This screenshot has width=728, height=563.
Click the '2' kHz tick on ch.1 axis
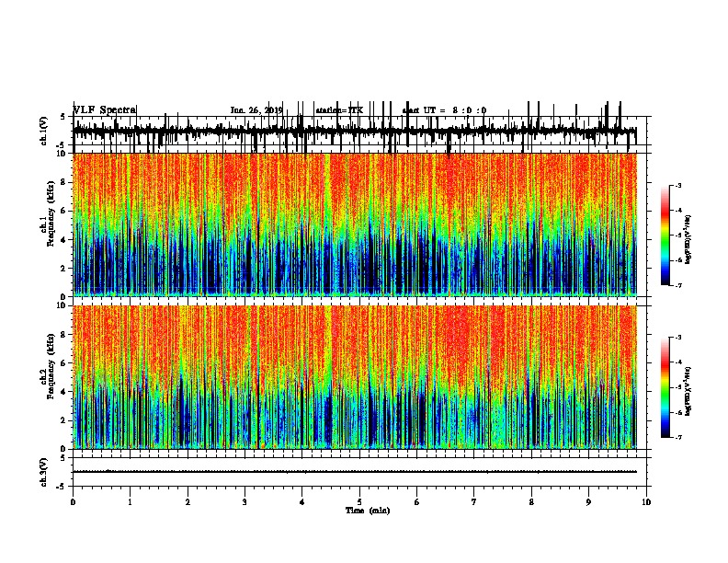[64, 269]
